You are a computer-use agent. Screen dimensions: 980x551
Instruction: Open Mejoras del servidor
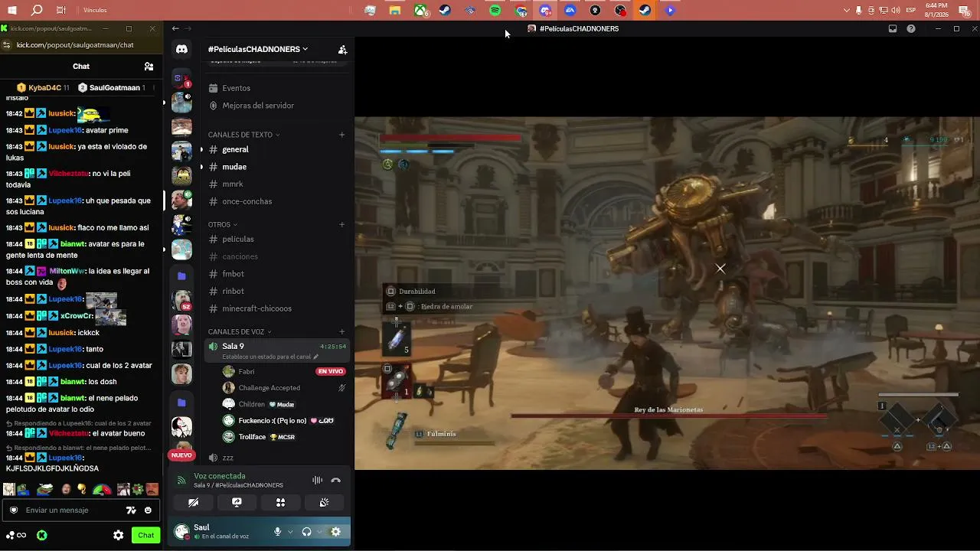[x=277, y=106]
